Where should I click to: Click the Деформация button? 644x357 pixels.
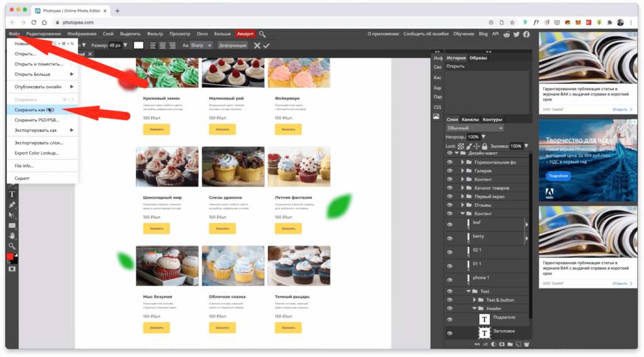(233, 45)
